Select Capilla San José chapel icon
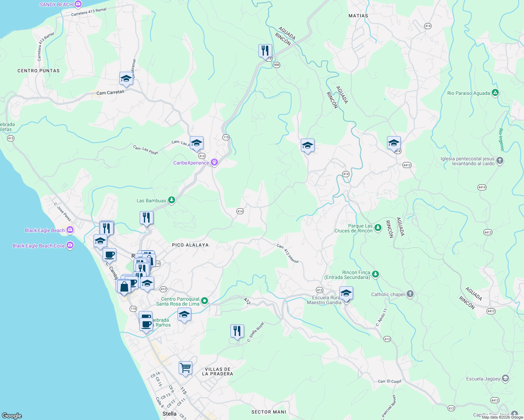Screen dimensions: 524x420 pyautogui.click(x=514, y=414)
